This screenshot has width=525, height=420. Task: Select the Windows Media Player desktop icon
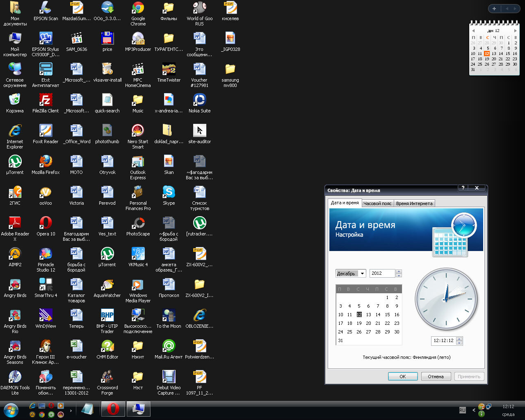[138, 290]
